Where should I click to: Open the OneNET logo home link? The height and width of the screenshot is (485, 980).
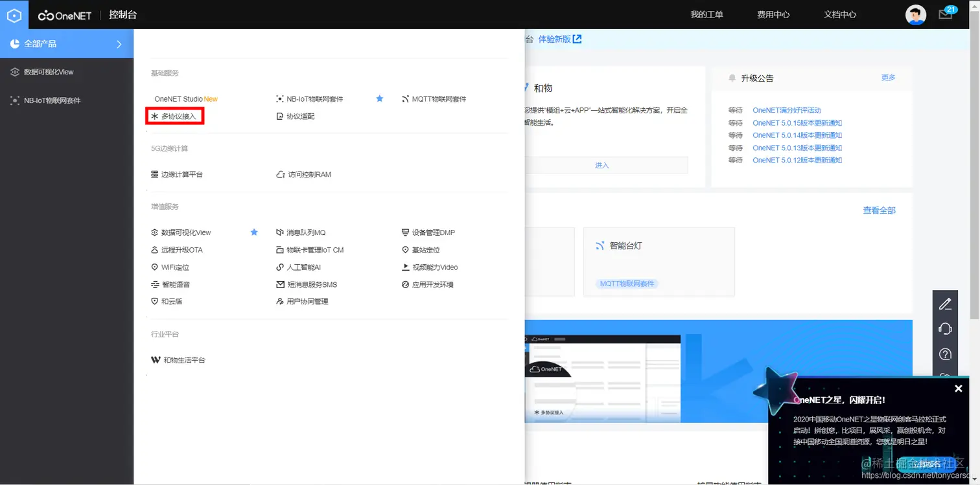pos(66,15)
